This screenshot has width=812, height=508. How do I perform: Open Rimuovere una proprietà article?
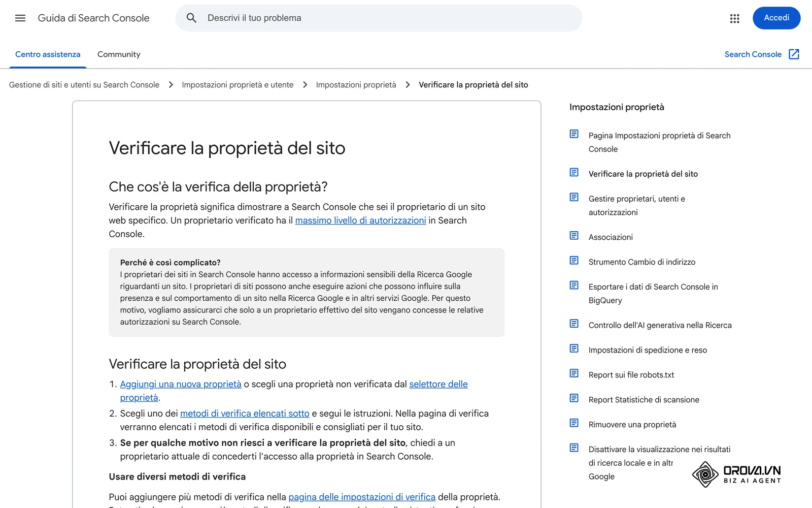click(x=632, y=425)
